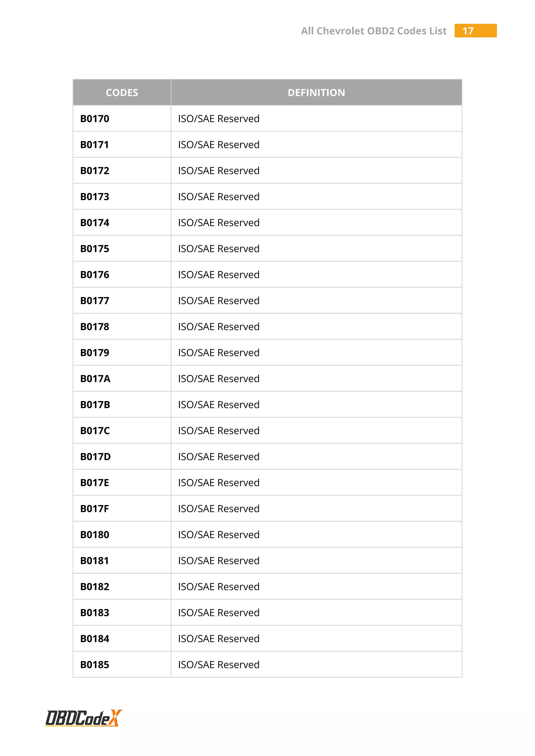Viewport: 535px width, 756px height.
Task: Select the B017A code entry
Action: 95,379
